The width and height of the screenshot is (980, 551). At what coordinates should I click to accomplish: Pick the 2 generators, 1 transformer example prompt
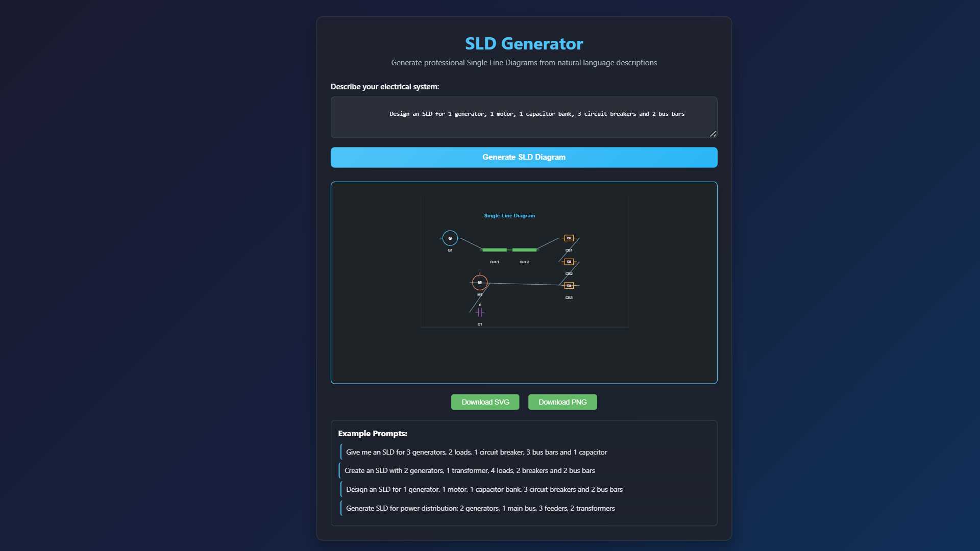click(x=470, y=470)
